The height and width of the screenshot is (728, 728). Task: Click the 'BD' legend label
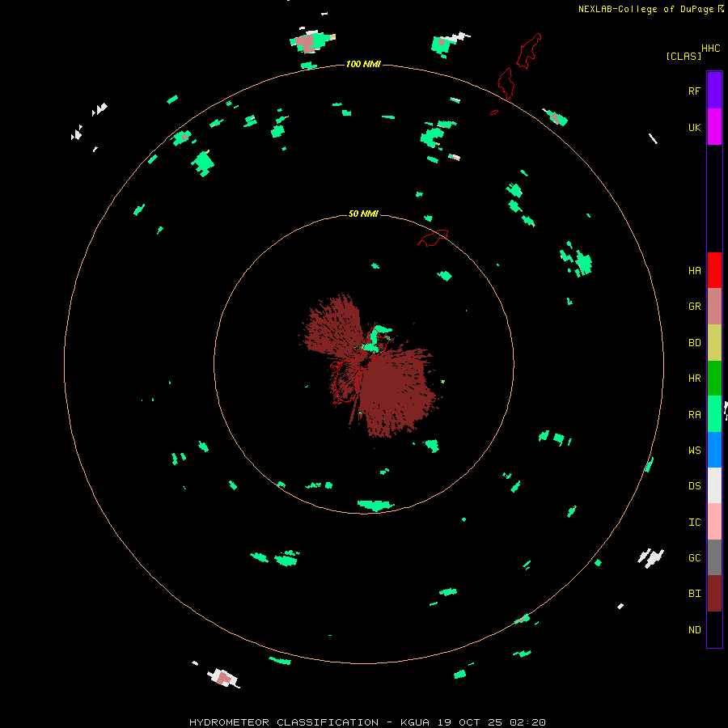[x=694, y=343]
